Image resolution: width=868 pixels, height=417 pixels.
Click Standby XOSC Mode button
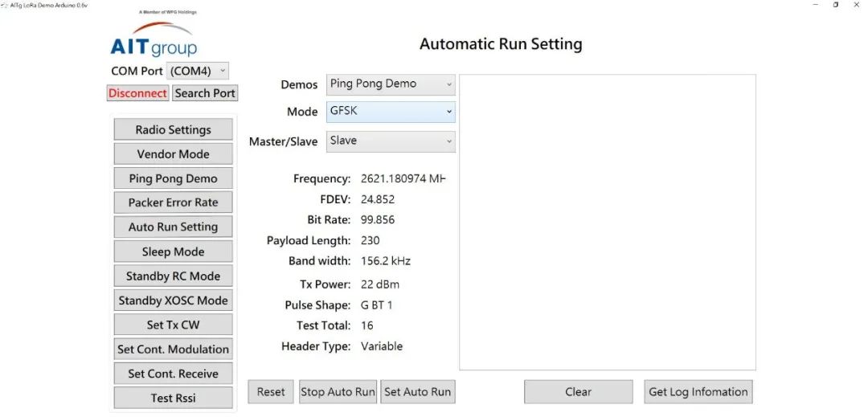174,300
